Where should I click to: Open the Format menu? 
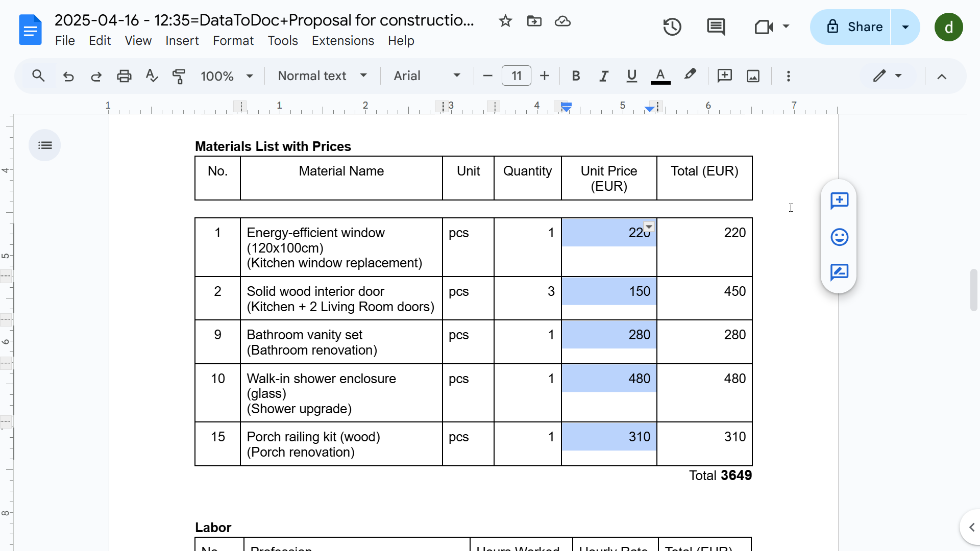tap(233, 41)
